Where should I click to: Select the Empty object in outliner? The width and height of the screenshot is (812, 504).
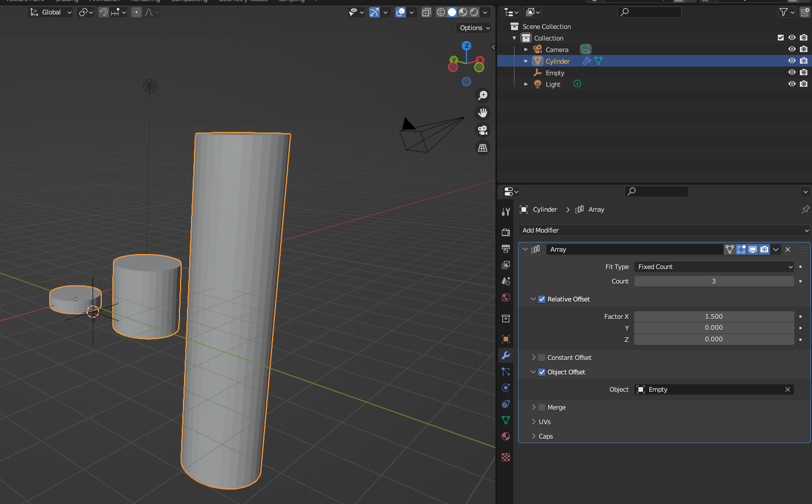(x=554, y=73)
